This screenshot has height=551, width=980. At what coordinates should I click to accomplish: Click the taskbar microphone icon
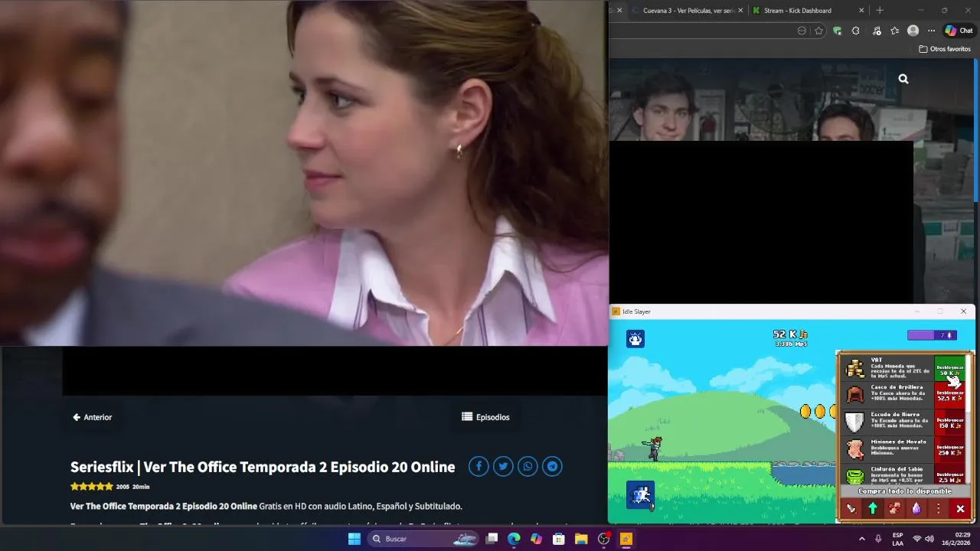(878, 539)
